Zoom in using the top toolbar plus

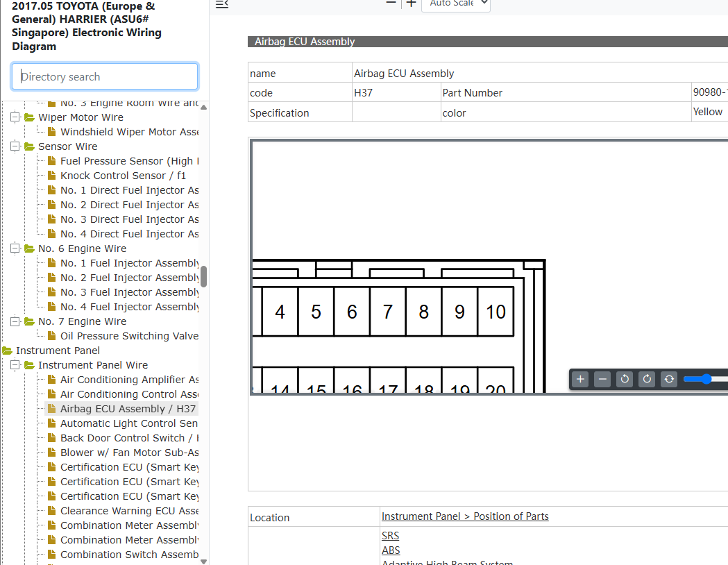point(411,3)
